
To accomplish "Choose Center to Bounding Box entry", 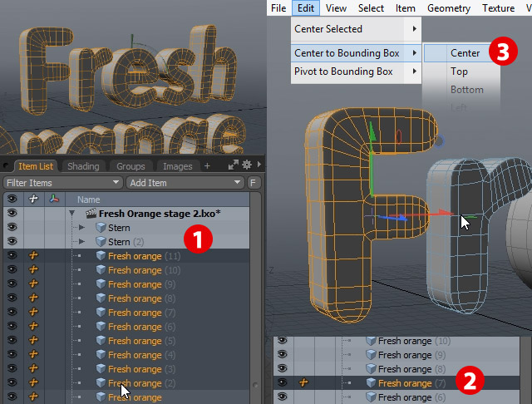I will [356, 53].
